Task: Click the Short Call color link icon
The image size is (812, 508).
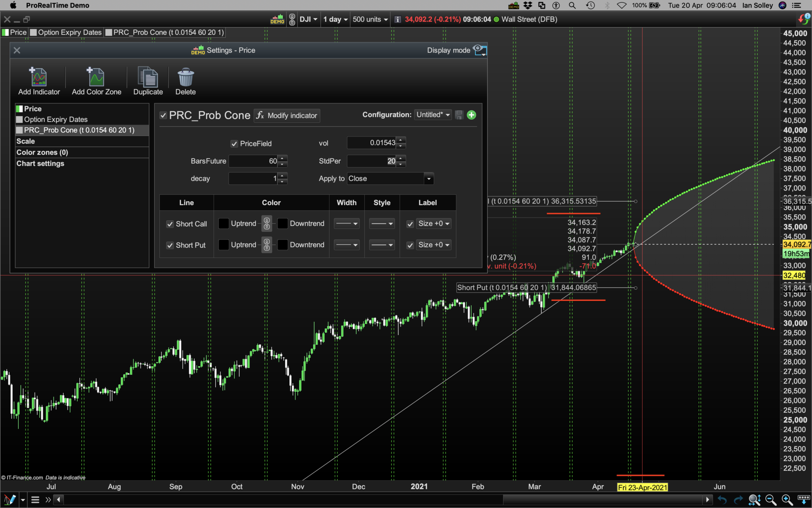Action: coord(267,224)
